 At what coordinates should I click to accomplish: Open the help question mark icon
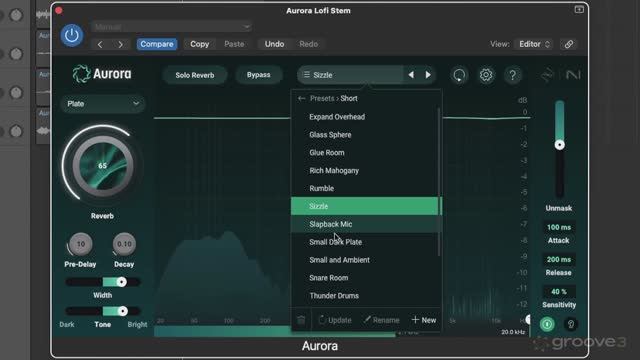tap(513, 75)
